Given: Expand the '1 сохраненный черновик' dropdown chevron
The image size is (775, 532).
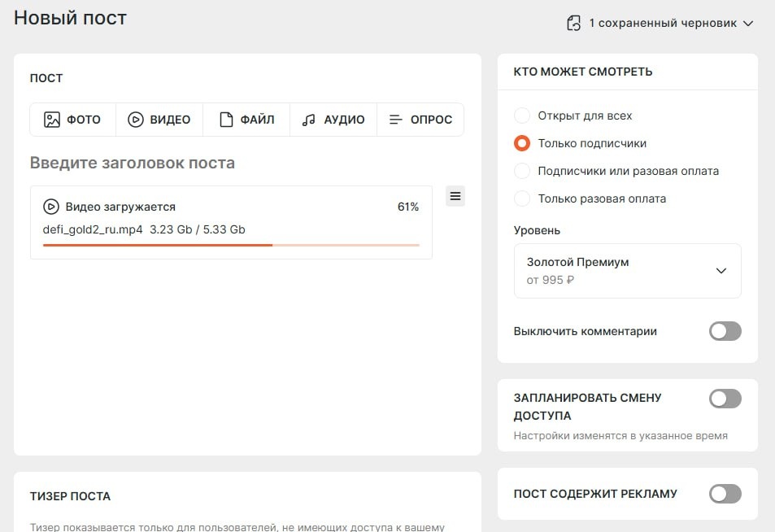Looking at the screenshot, I should pos(748,24).
